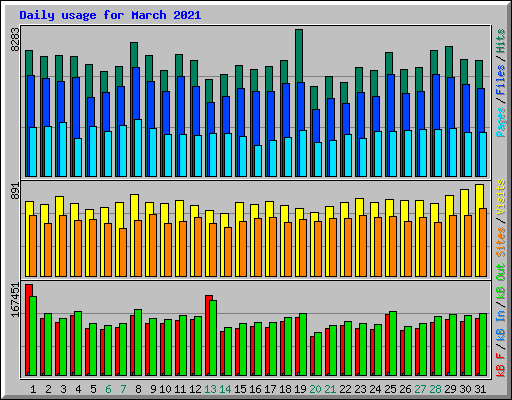Click the "Pages" legend label

coord(501,122)
